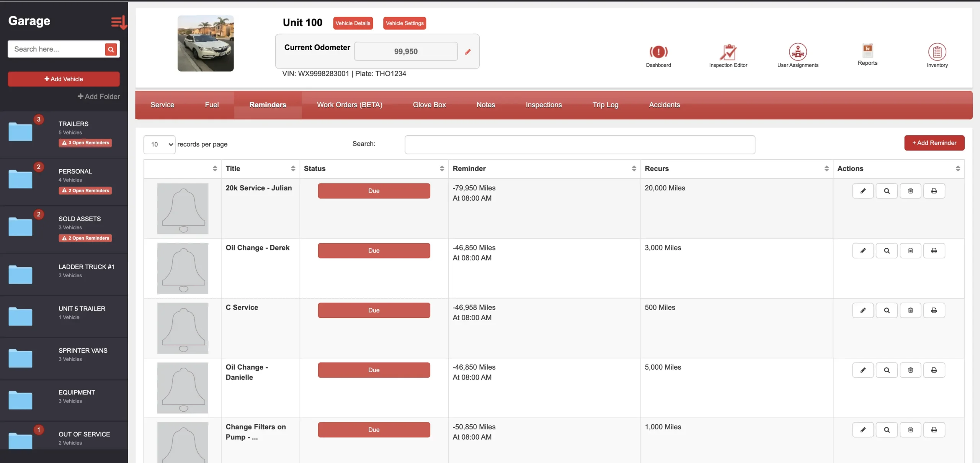Open the Inventory clipboard icon

click(937, 52)
